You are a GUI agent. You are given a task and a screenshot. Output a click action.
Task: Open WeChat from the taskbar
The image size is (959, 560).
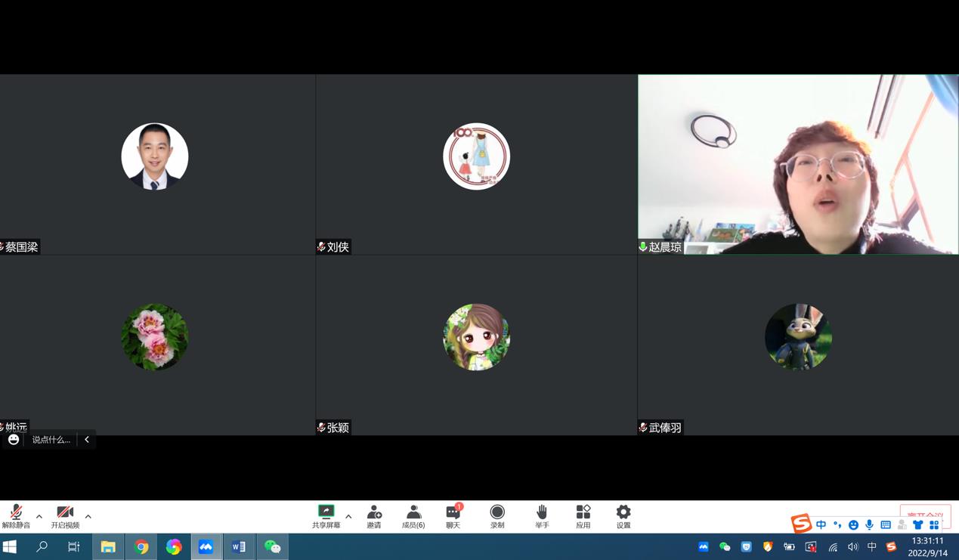272,546
